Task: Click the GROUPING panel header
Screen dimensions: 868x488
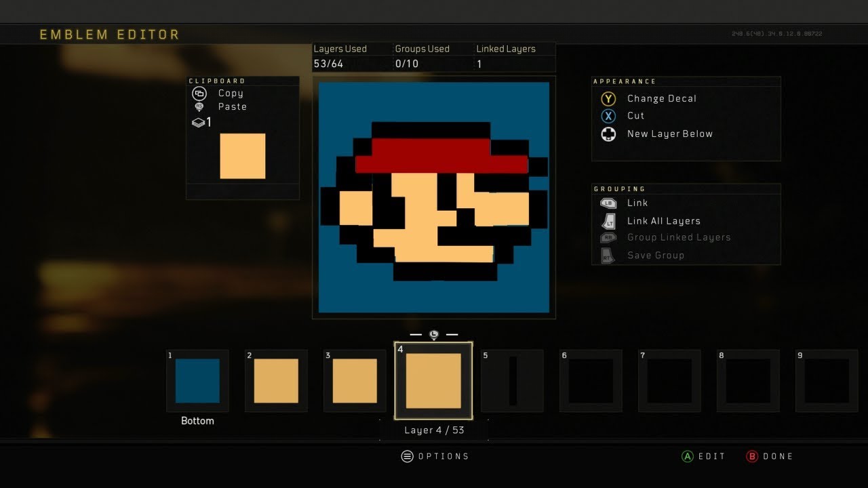Action: (620, 189)
